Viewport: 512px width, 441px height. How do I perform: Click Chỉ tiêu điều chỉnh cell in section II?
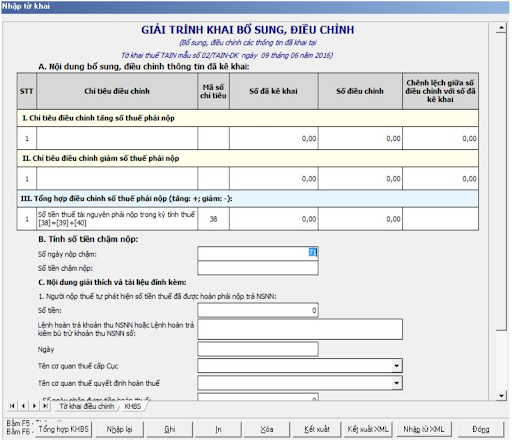(x=117, y=178)
